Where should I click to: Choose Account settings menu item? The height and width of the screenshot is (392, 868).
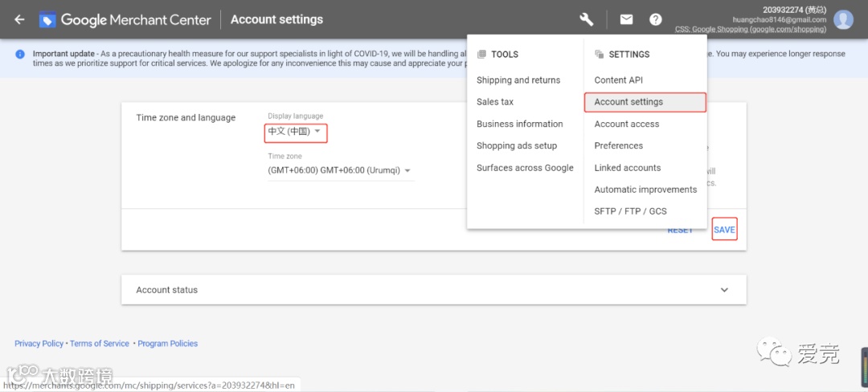pyautogui.click(x=645, y=102)
